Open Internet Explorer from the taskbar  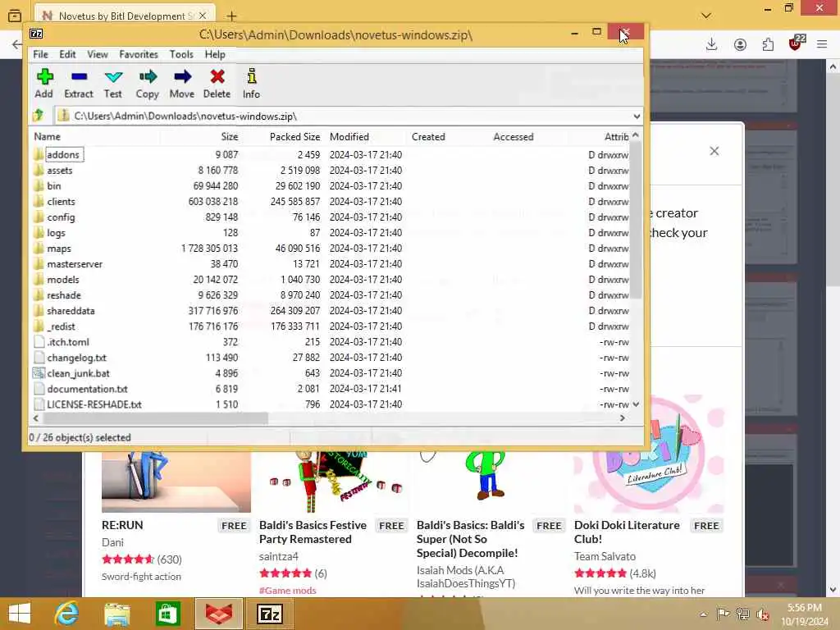point(67,614)
